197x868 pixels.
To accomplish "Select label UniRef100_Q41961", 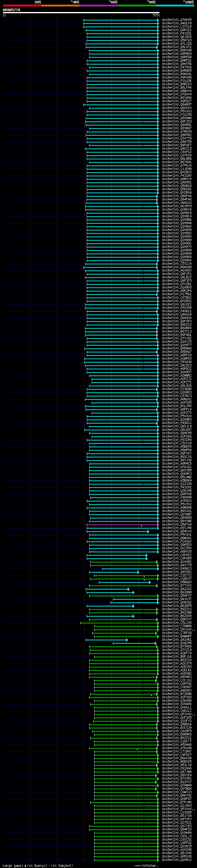I will 177,640.
